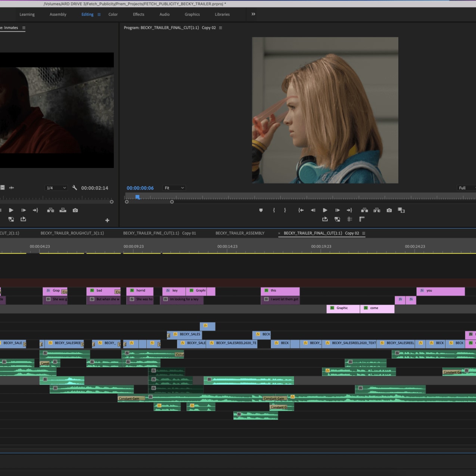This screenshot has height=476, width=476.
Task: Open the BECKY_TRAILER_ASSEMBLY sequence tab
Action: click(x=240, y=233)
